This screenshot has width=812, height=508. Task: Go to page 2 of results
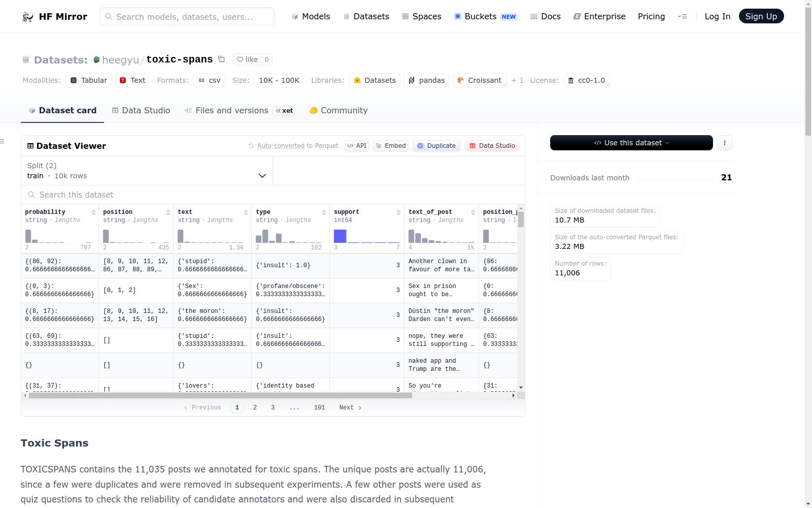(x=255, y=407)
